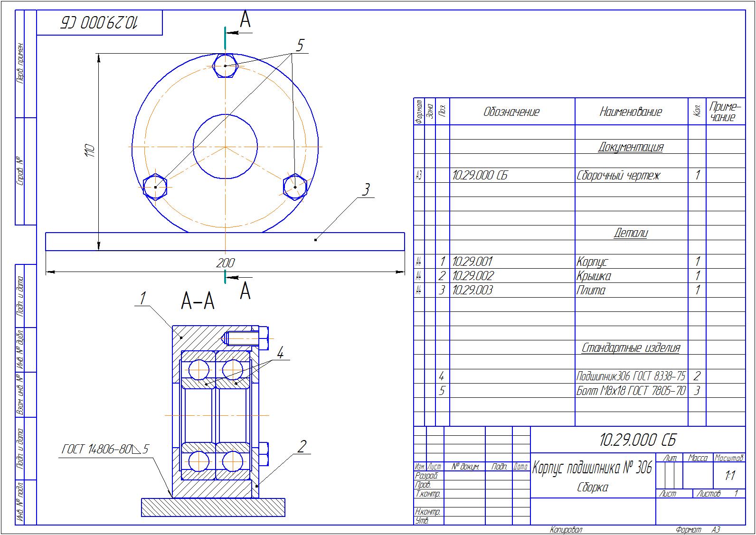Viewport: 756px width, 535px height.
Task: Select position callout number 3 on plate
Action: coord(365,190)
